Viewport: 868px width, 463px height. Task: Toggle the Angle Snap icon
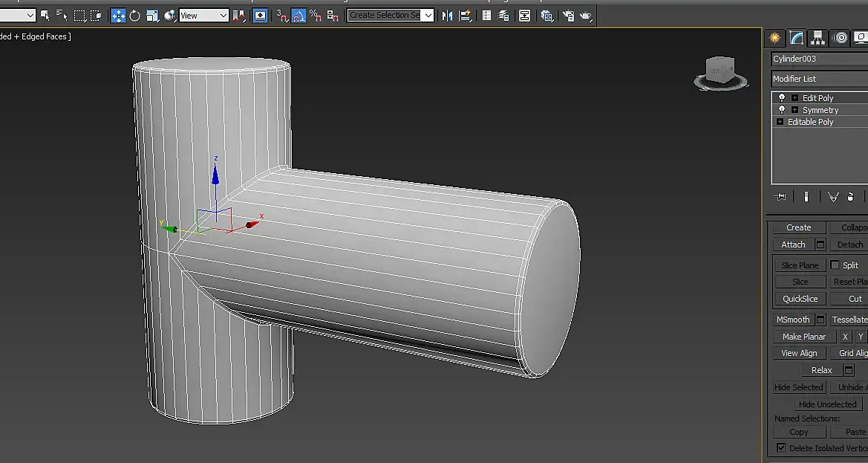pos(298,16)
